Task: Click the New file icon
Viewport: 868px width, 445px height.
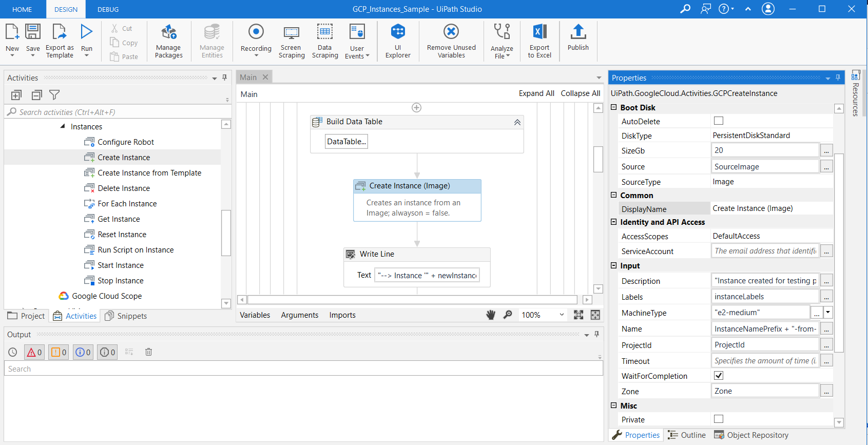Action: pyautogui.click(x=12, y=32)
